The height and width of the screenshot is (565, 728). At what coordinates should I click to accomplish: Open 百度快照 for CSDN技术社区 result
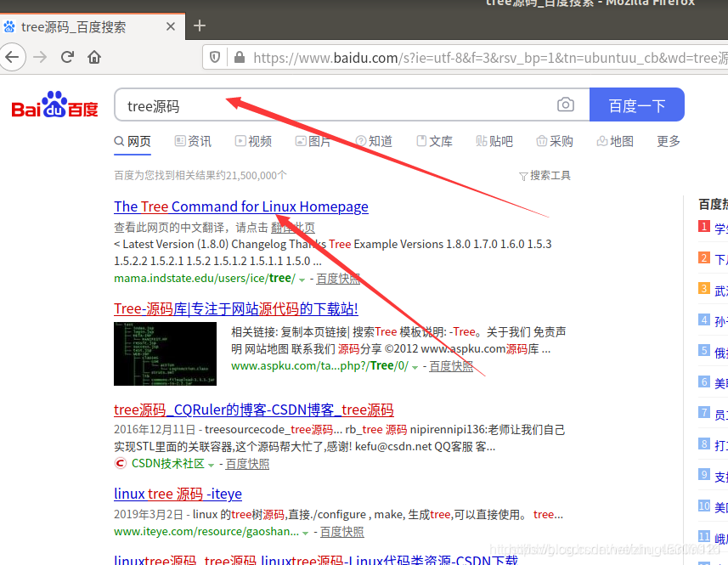pyautogui.click(x=247, y=464)
